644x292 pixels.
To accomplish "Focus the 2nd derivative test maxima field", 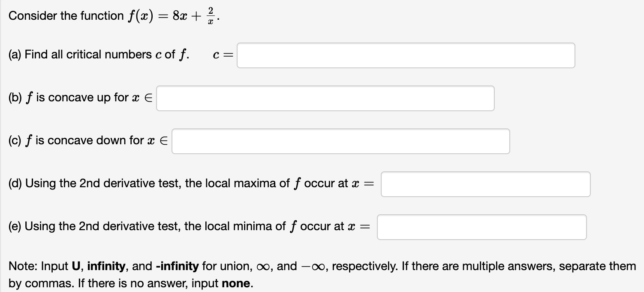I will 485,184.
